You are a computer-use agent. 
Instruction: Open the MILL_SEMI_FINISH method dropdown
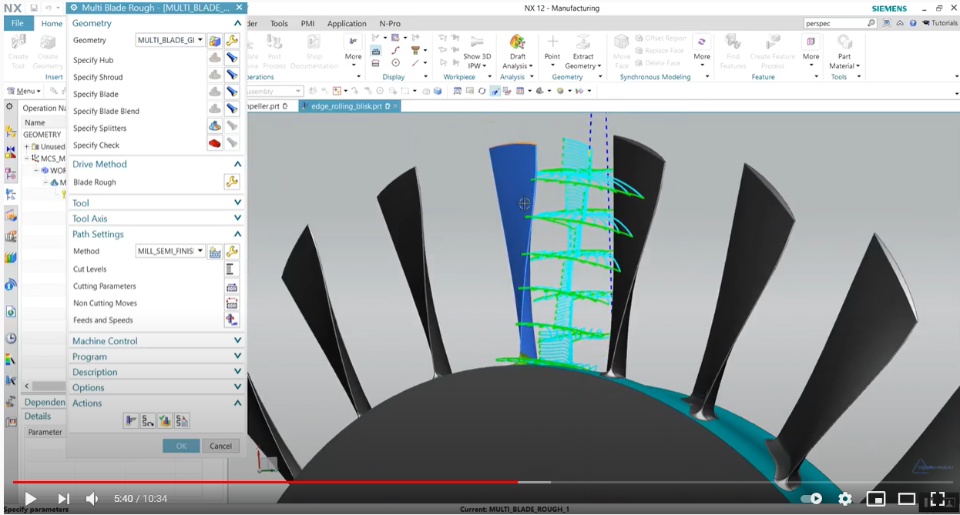click(x=170, y=251)
